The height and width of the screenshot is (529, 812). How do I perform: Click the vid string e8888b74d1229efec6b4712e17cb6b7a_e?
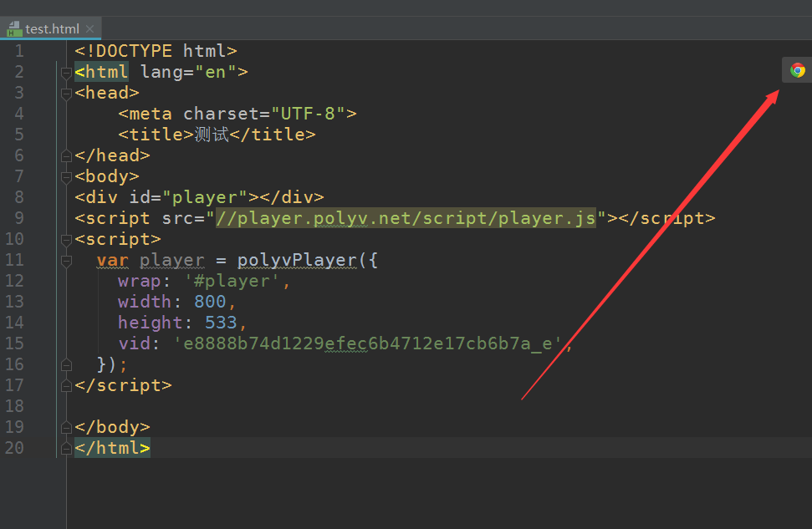367,343
